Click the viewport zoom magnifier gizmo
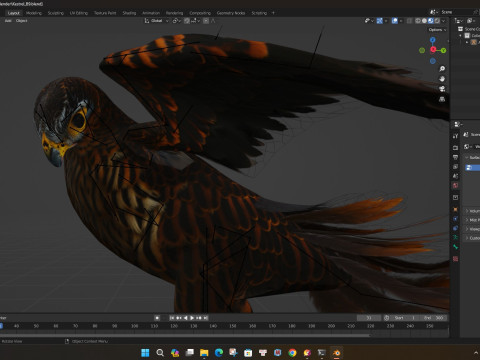Image resolution: width=480 pixels, height=360 pixels. [x=442, y=69]
